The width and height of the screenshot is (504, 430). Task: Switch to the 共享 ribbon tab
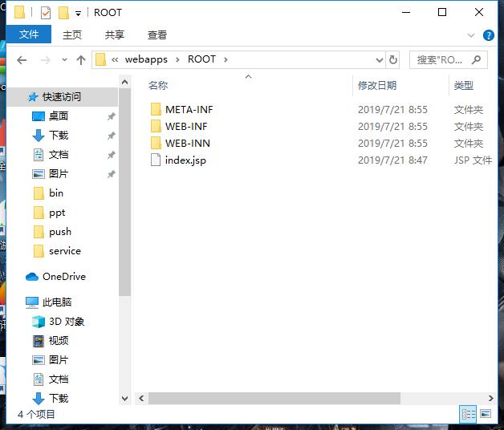[x=115, y=34]
